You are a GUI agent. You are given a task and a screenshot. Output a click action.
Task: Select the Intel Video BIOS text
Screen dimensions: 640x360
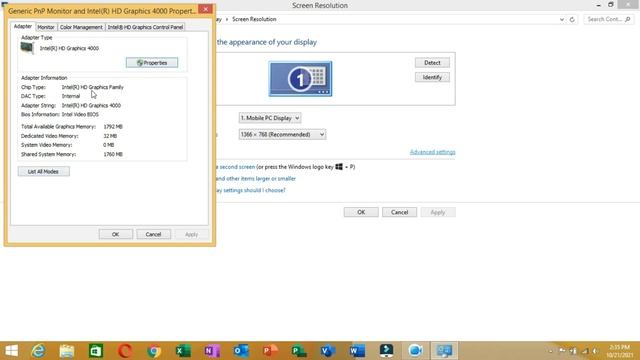click(80, 114)
